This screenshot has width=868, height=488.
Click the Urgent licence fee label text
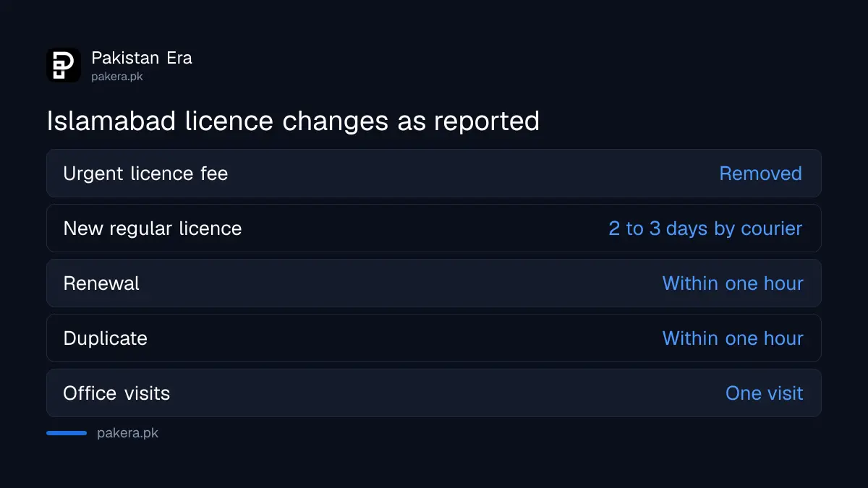coord(145,174)
